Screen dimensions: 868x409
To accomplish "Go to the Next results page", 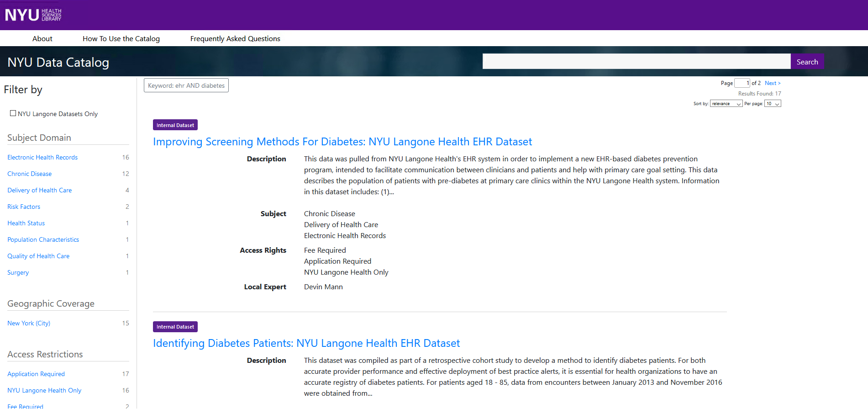I will (x=773, y=83).
